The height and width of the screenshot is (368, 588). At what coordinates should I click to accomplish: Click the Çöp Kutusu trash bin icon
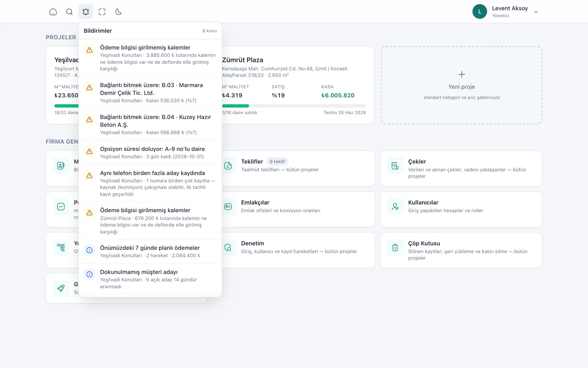coord(395,247)
